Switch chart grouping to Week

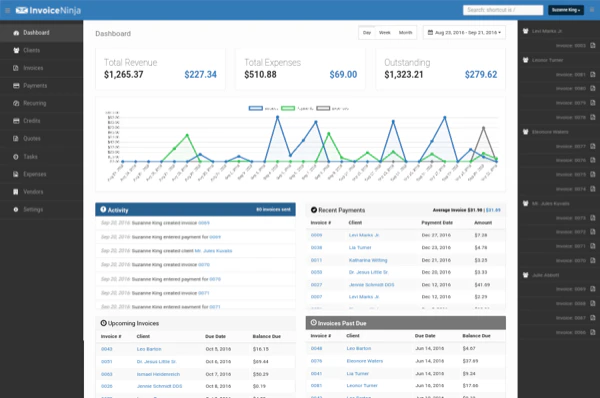click(x=385, y=33)
